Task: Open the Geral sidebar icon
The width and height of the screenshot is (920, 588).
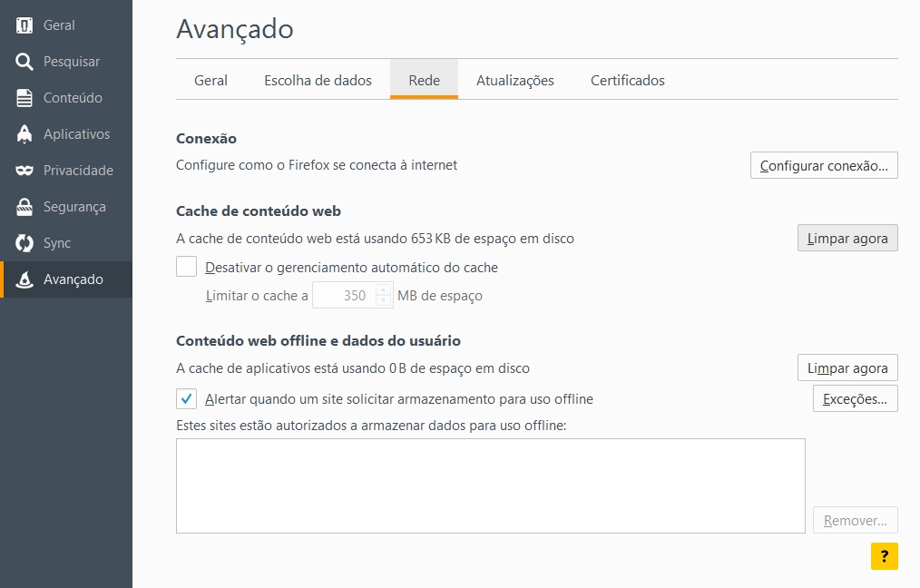Action: coord(24,25)
